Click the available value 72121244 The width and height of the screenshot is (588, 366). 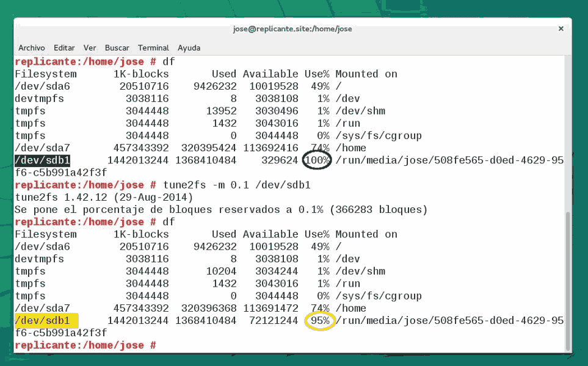(x=274, y=321)
